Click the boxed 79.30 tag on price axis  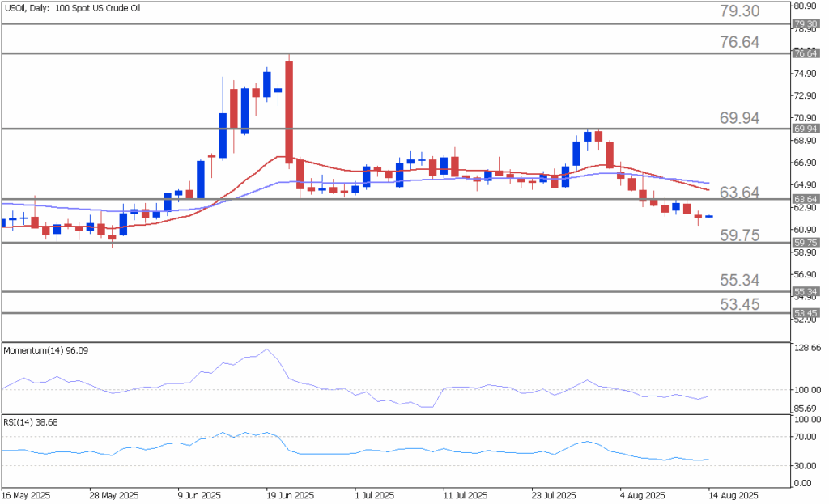pos(806,24)
